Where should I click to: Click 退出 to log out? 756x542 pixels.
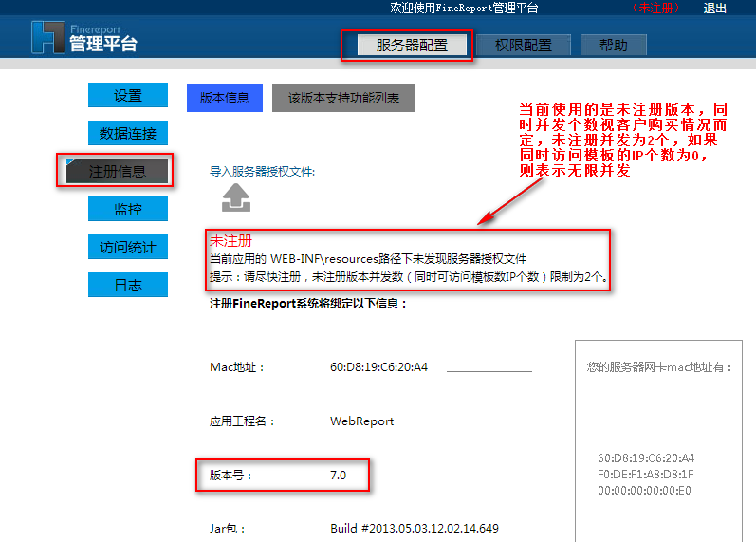pyautogui.click(x=714, y=9)
